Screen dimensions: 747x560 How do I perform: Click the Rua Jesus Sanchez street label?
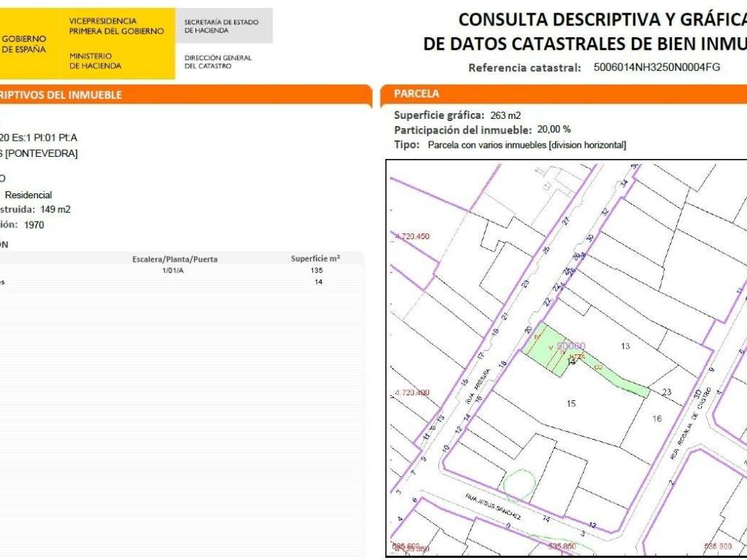[494, 506]
